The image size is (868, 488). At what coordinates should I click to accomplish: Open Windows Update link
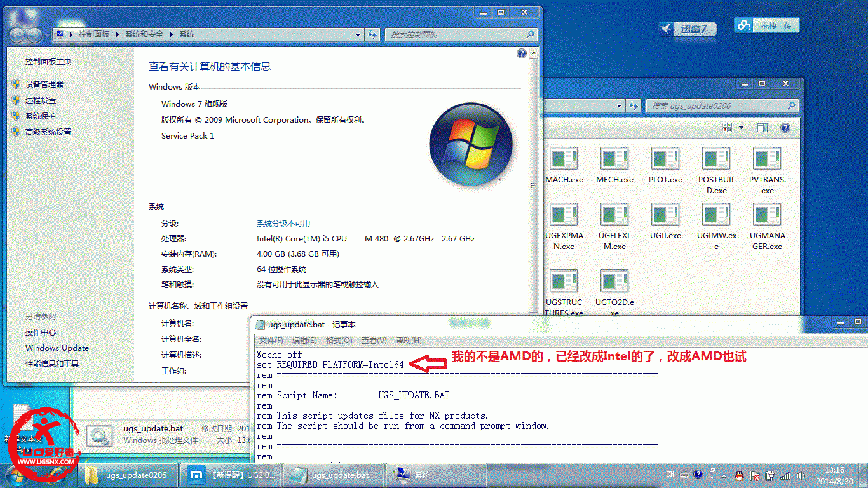(57, 348)
